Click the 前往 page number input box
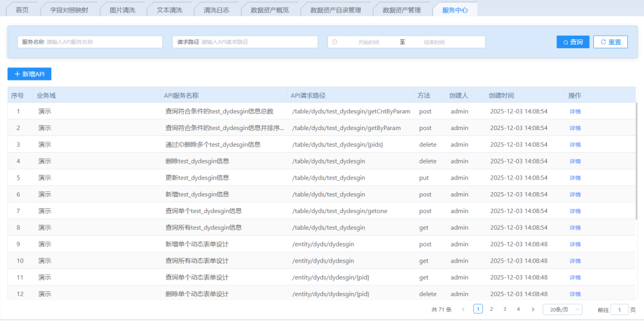 point(620,310)
